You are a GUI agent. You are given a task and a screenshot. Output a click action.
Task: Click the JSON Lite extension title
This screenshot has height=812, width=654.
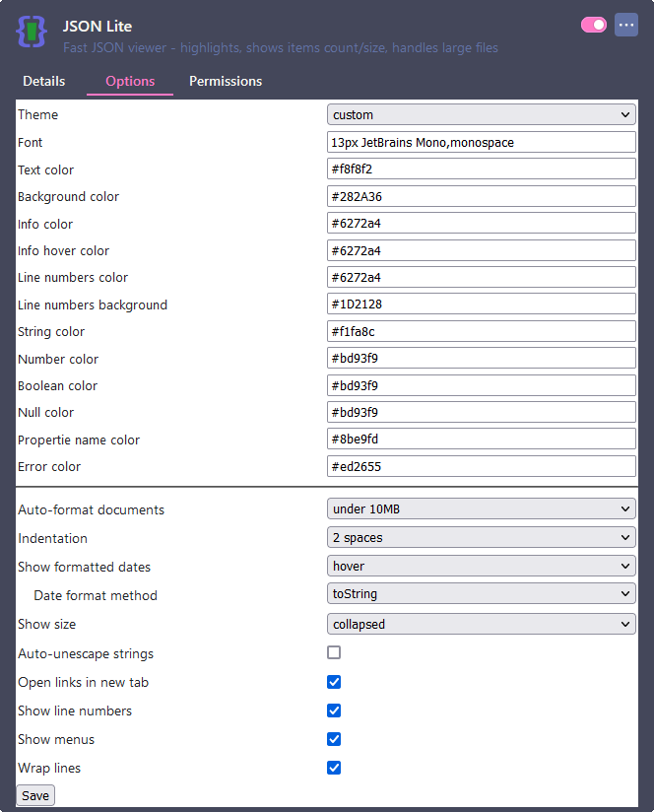98,27
